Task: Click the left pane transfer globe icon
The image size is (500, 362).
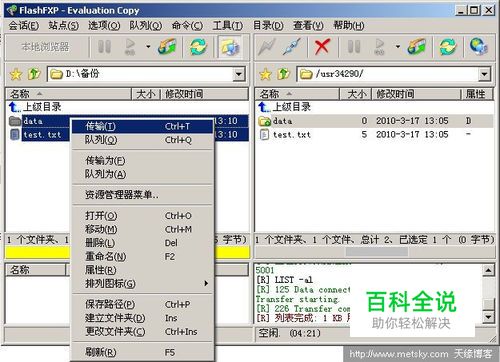Action: (x=167, y=46)
